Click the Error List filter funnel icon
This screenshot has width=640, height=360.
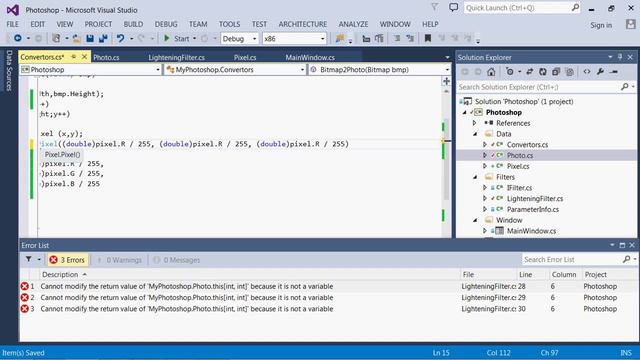29,260
